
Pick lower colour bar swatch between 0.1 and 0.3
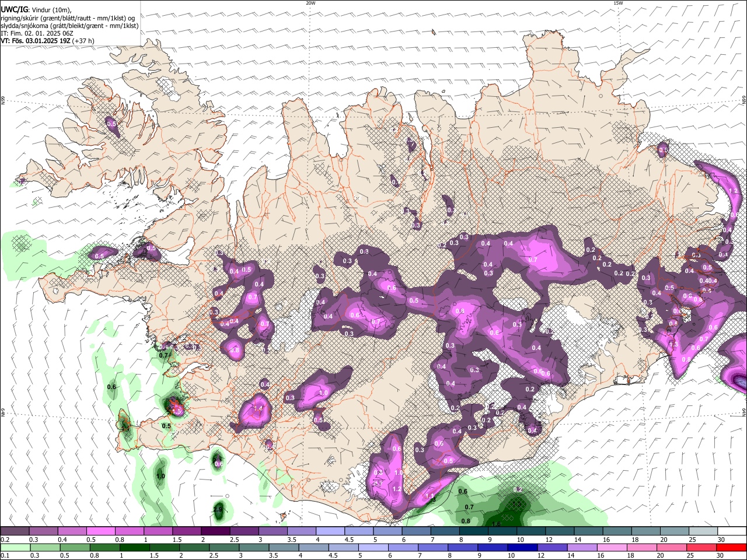click(x=15, y=547)
